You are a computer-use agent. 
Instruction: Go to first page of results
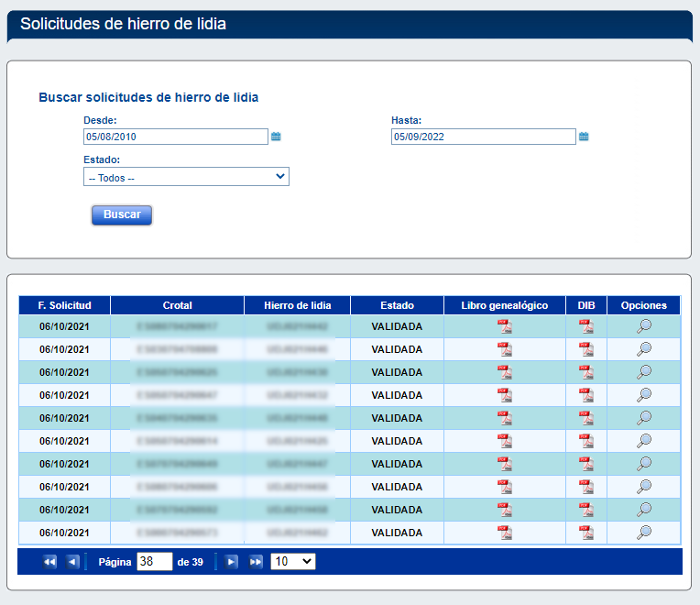point(49,562)
